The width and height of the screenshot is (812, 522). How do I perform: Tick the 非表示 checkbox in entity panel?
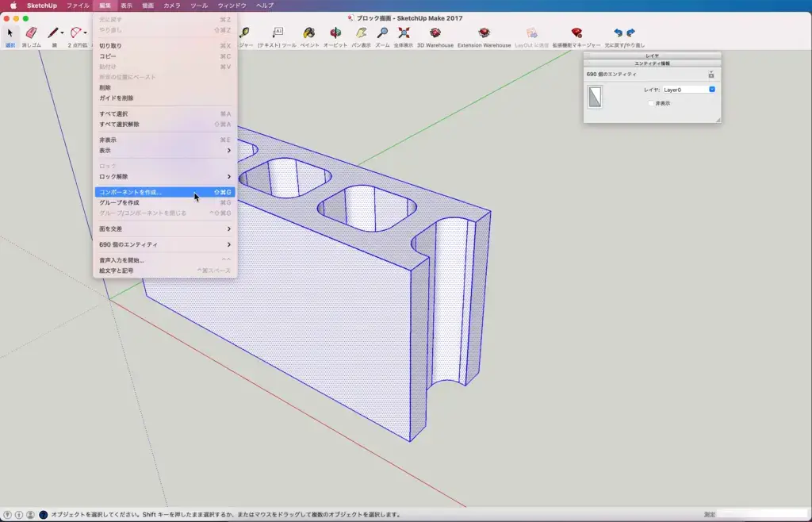coord(651,104)
